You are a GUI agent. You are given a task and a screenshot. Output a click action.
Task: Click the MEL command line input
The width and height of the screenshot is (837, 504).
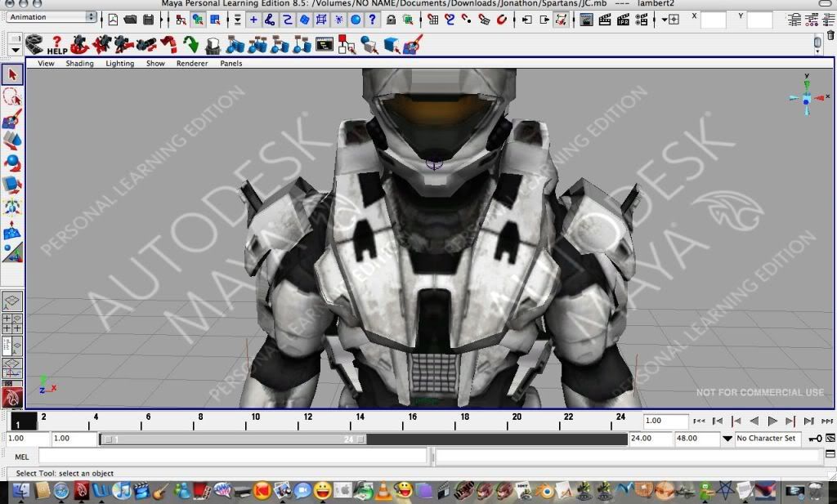(x=233, y=457)
